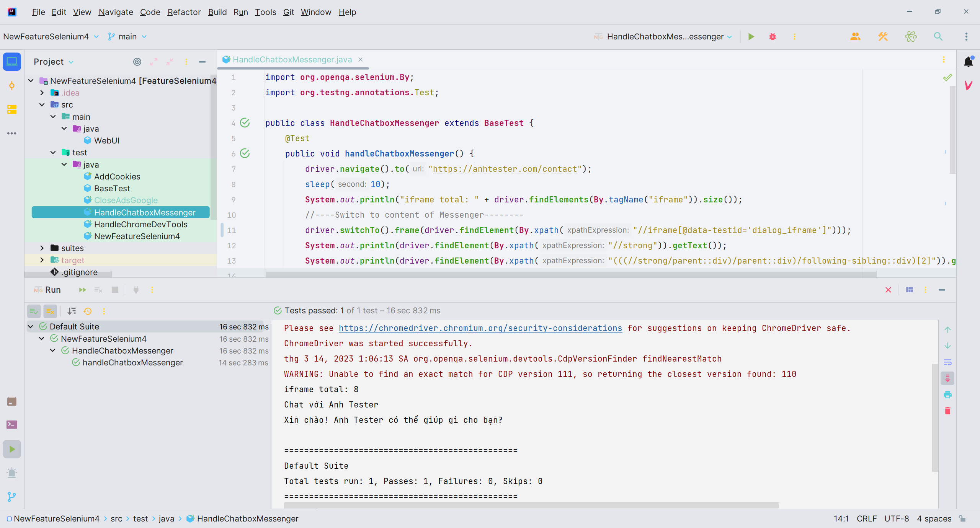
Task: Open the Git tool window icon
Action: click(x=12, y=497)
